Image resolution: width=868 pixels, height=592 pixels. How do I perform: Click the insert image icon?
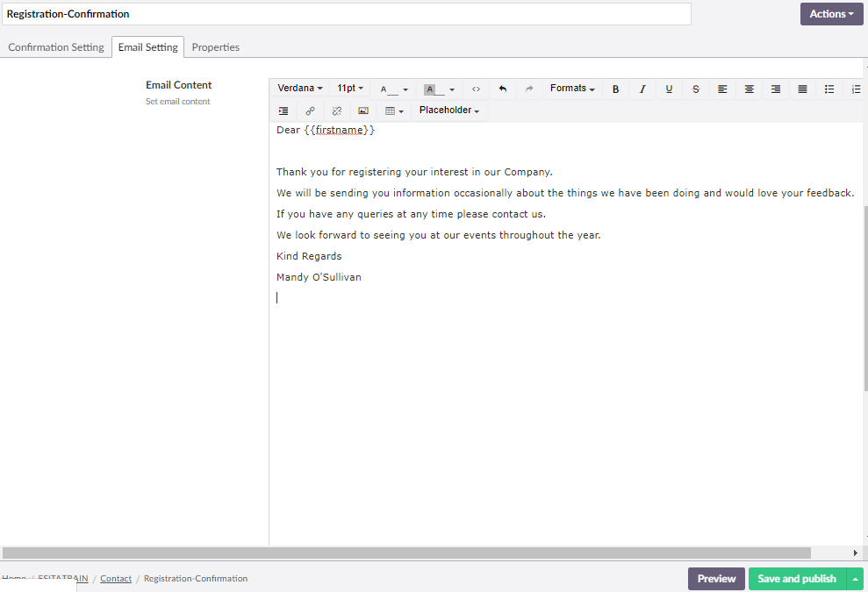pos(363,111)
